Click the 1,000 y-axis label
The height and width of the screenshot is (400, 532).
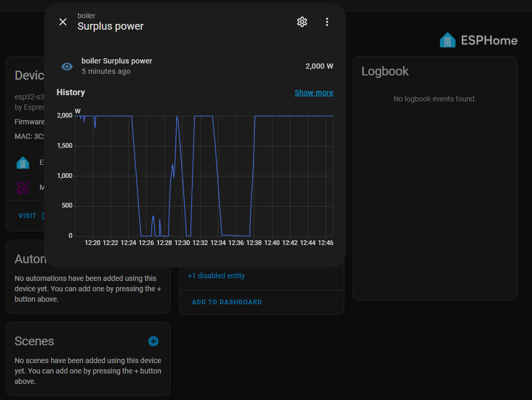click(64, 176)
